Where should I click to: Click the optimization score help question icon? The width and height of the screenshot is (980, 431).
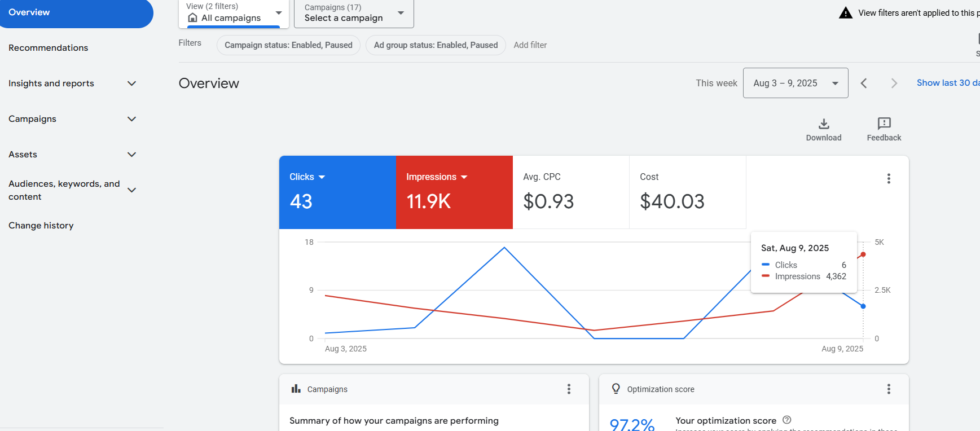pyautogui.click(x=787, y=420)
